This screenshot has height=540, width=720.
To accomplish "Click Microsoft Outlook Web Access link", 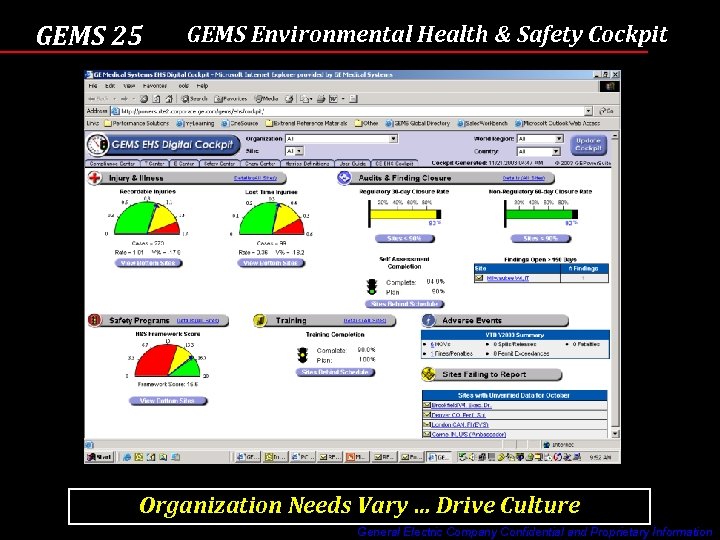I will pos(557,123).
